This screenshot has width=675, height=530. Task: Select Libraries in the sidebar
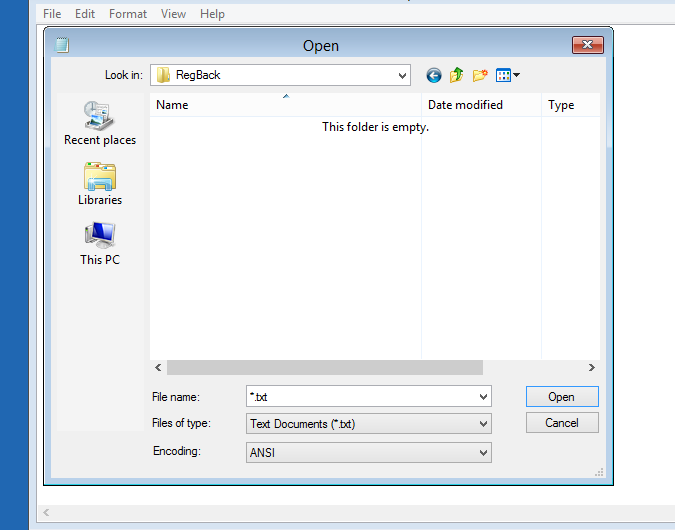coord(100,182)
